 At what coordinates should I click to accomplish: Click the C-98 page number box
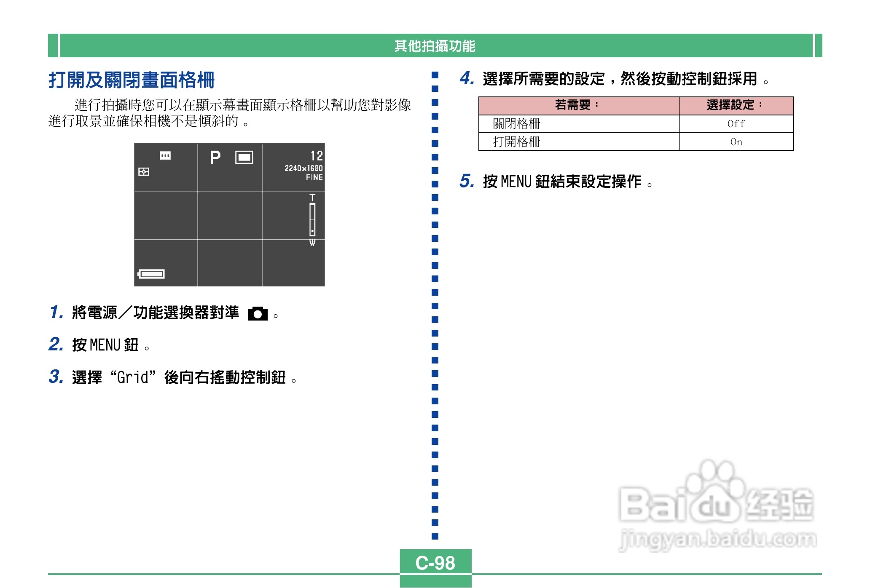[x=435, y=563]
